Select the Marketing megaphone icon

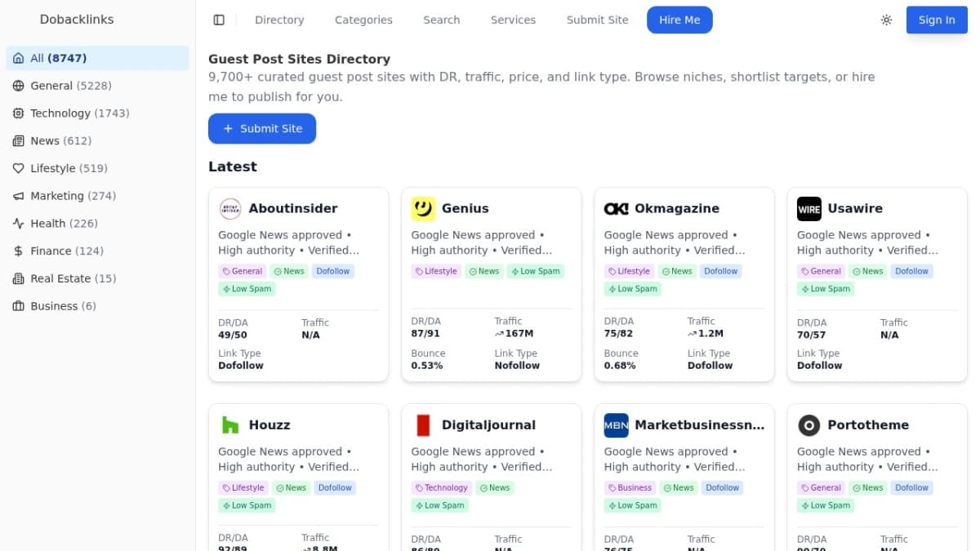pyautogui.click(x=18, y=196)
